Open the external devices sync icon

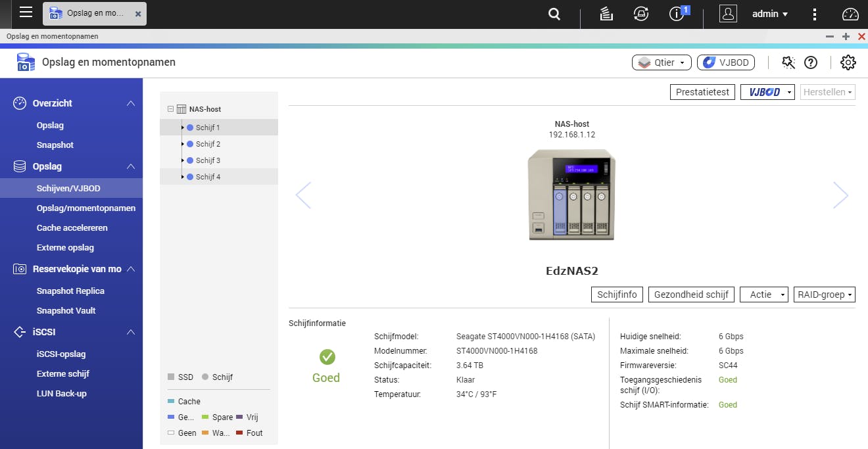[x=640, y=14]
